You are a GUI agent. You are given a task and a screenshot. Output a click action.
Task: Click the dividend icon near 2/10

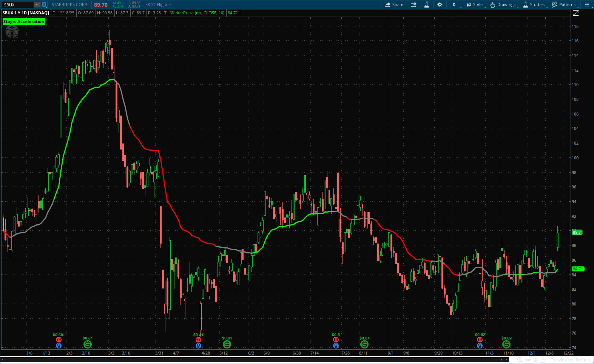[x=87, y=344]
